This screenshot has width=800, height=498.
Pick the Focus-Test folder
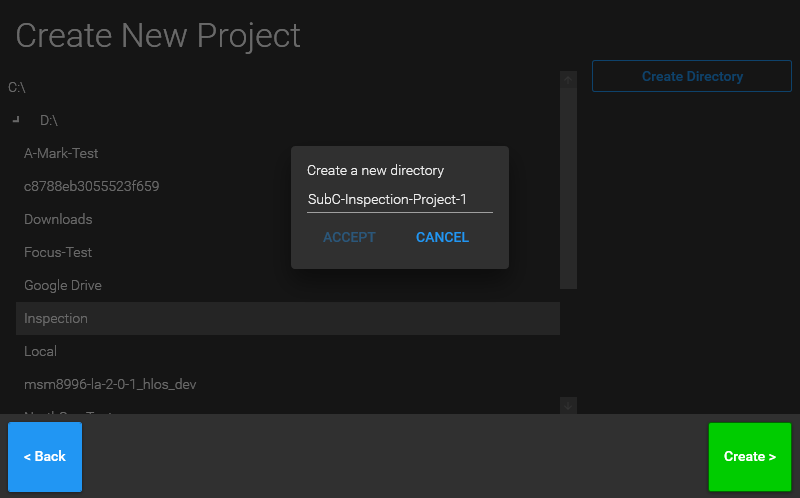pos(58,252)
